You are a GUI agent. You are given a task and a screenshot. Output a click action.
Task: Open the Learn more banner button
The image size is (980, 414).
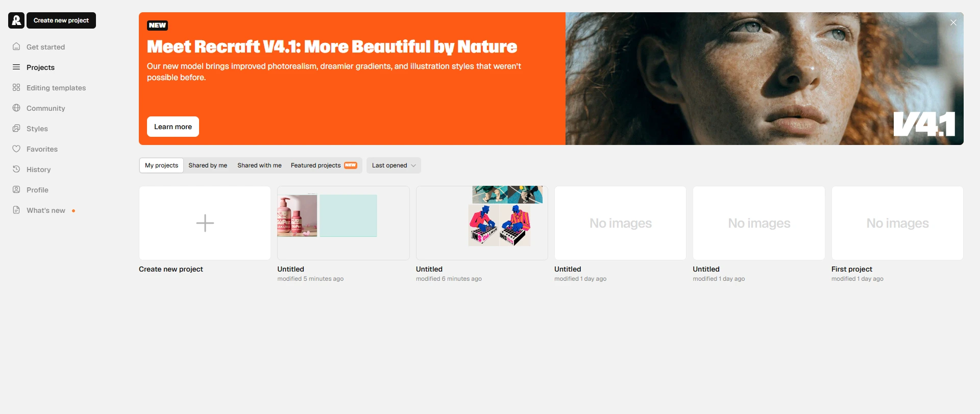173,127
